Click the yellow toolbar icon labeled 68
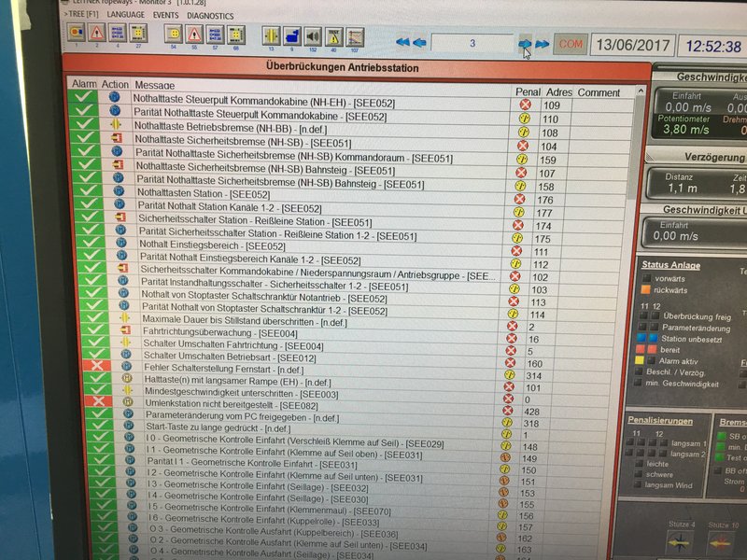Screen dimensions: 747x560 coord(237,35)
